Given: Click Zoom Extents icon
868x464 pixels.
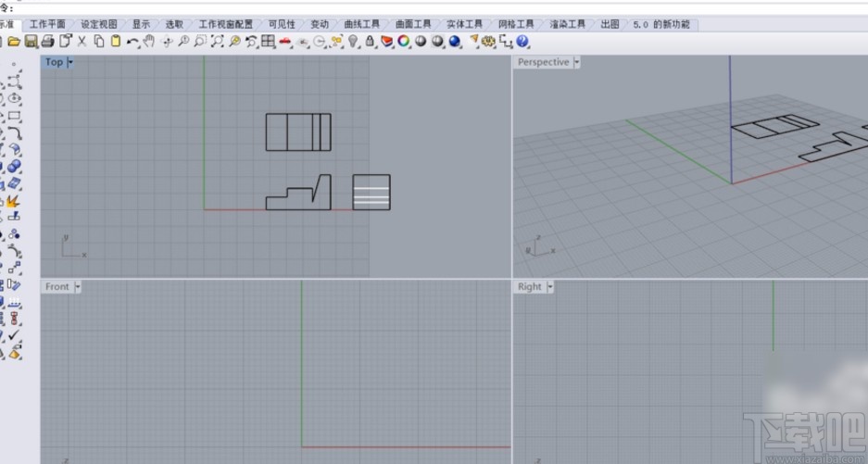Looking at the screenshot, I should 218,42.
